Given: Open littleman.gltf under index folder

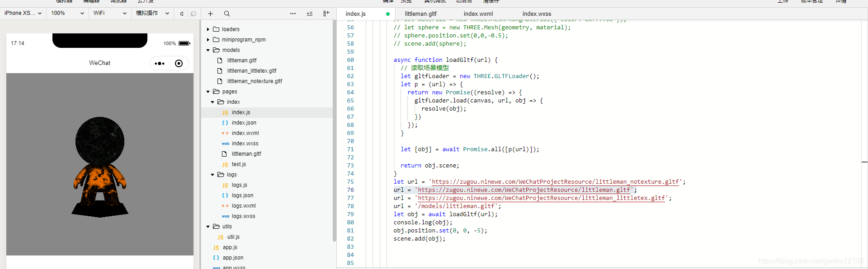Looking at the screenshot, I should coord(246,154).
